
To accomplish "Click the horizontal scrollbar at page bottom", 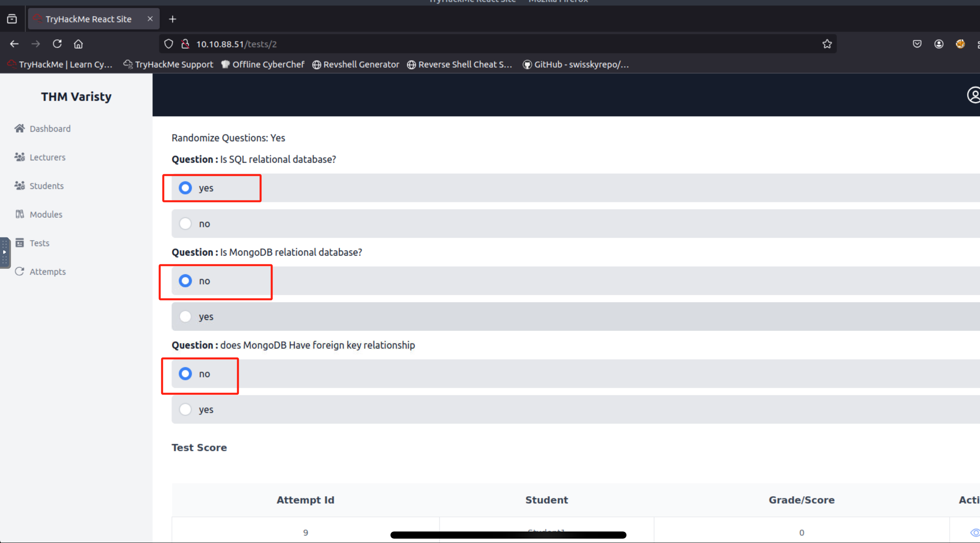I will point(508,535).
